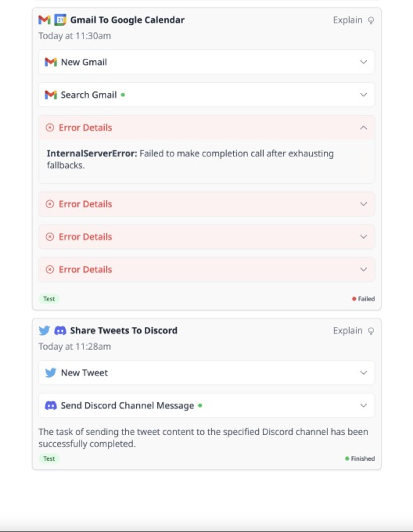Screen dimensions: 413x532
Task: Click the Twitter icon in New Tweet row
Action: (51, 373)
